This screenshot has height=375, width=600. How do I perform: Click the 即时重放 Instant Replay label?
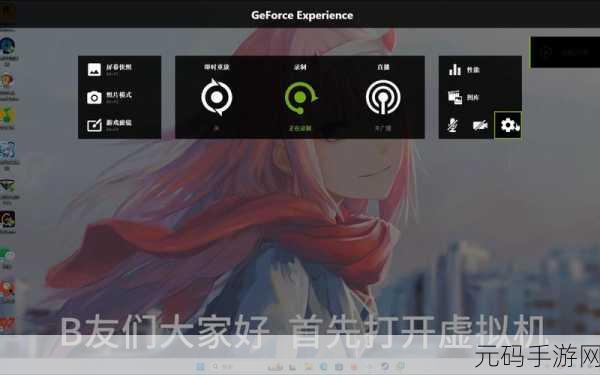[217, 67]
